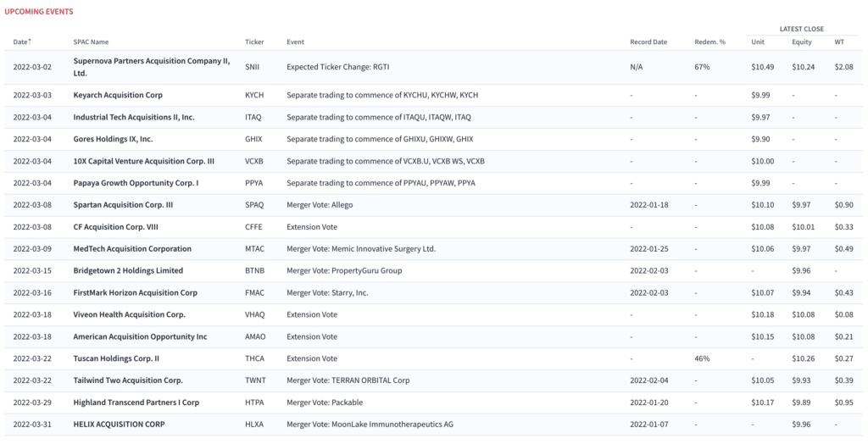Select the MTAC ticker cell
The image size is (868, 444).
pos(254,248)
